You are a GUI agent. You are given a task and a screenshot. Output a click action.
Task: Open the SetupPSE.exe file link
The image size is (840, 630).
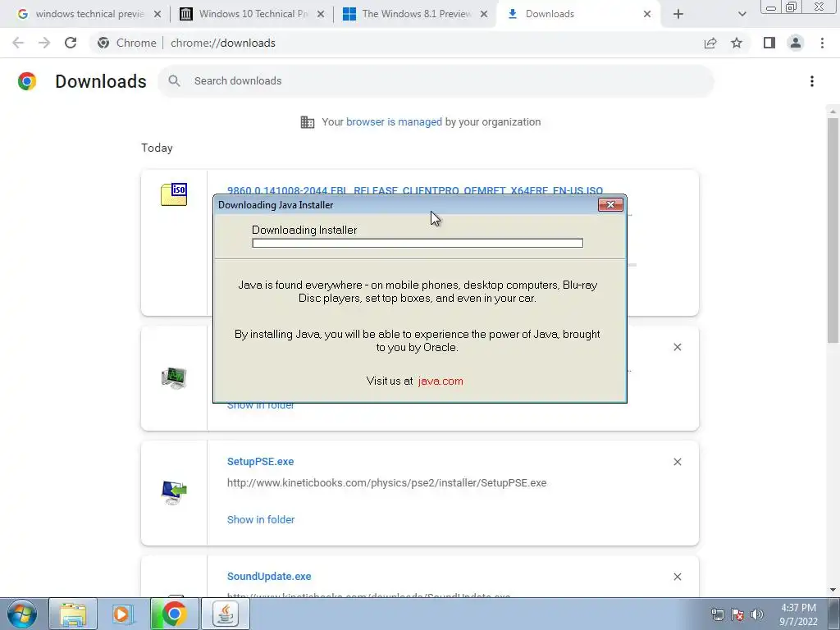(x=260, y=461)
